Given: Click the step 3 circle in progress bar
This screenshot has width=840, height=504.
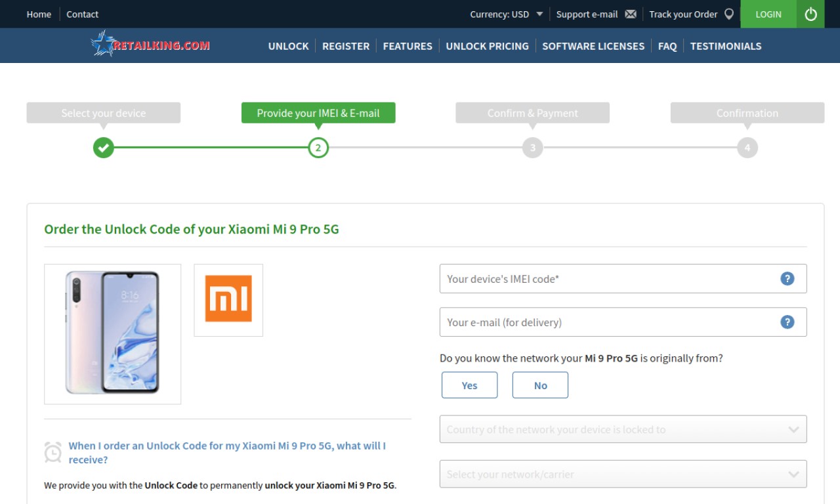Looking at the screenshot, I should coord(533,148).
